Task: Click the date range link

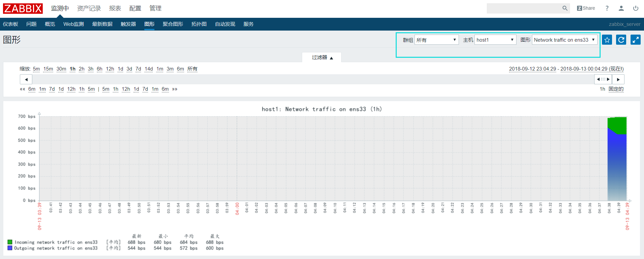Action: 566,69
